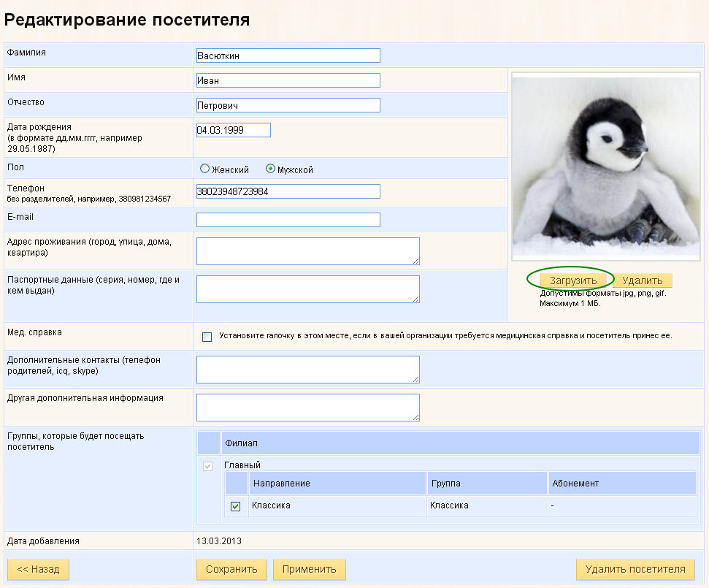Click the Отчество field with Петрович

pos(288,105)
